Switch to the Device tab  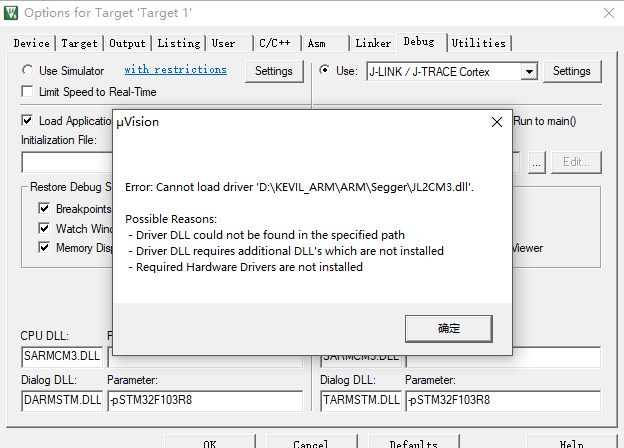[x=32, y=43]
